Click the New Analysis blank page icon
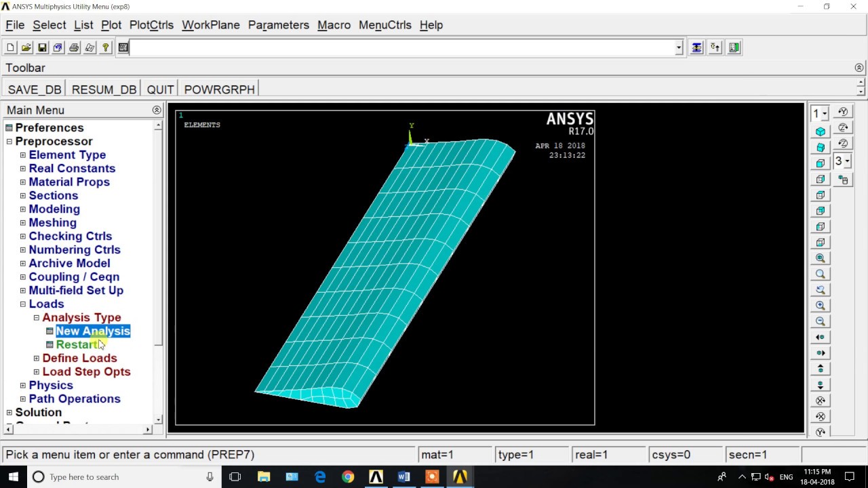The width and height of the screenshot is (868, 488). tap(10, 47)
